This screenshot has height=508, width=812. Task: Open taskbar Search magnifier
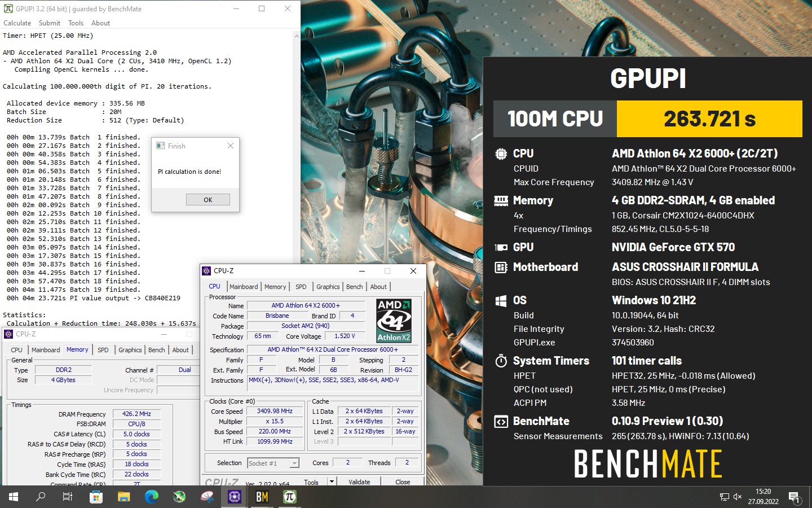click(41, 497)
